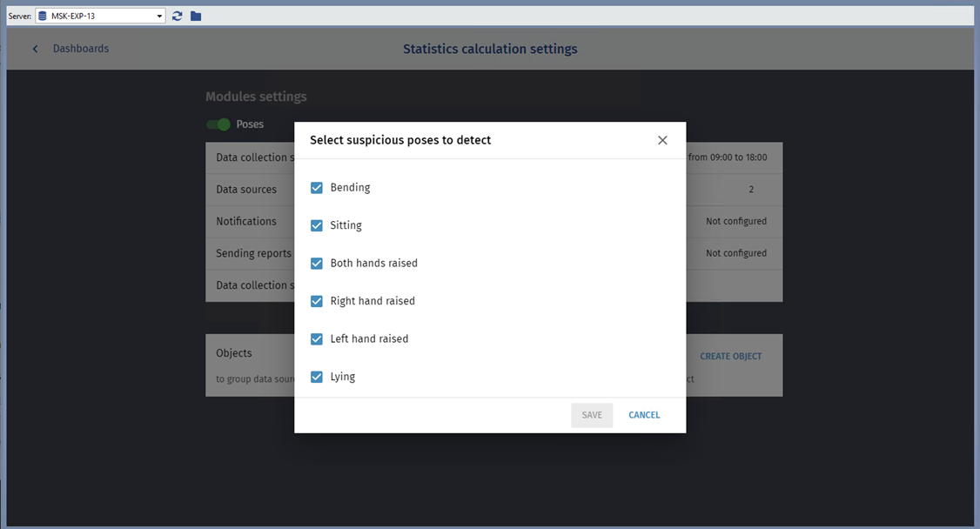This screenshot has height=529, width=980.
Task: Uncheck the Lying pose checkbox
Action: pos(317,377)
